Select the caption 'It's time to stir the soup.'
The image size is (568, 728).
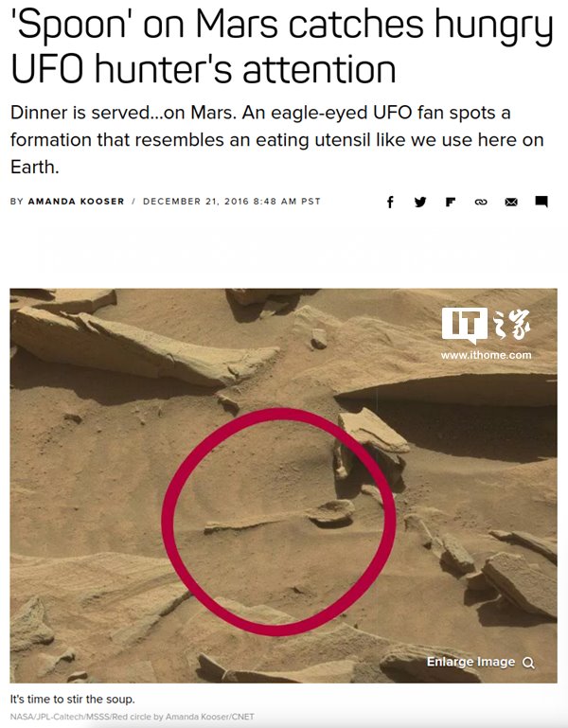73,700
